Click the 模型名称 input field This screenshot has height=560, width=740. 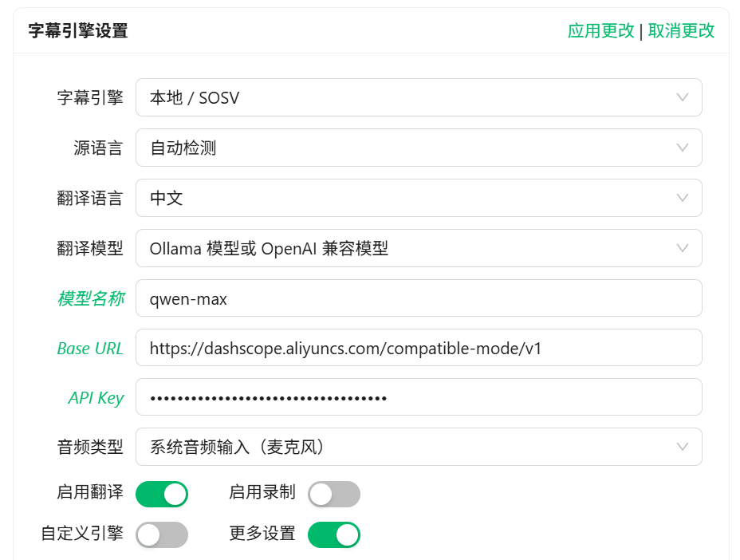pos(418,298)
